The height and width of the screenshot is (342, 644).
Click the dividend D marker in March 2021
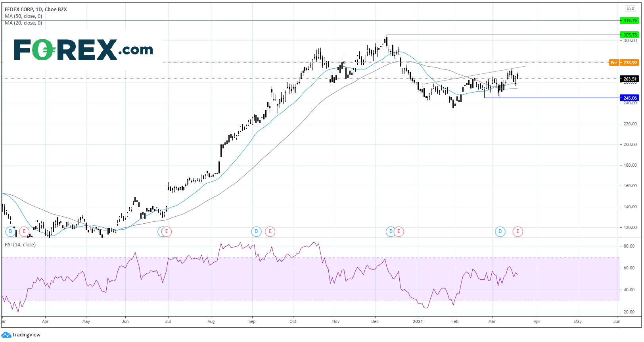500,231
